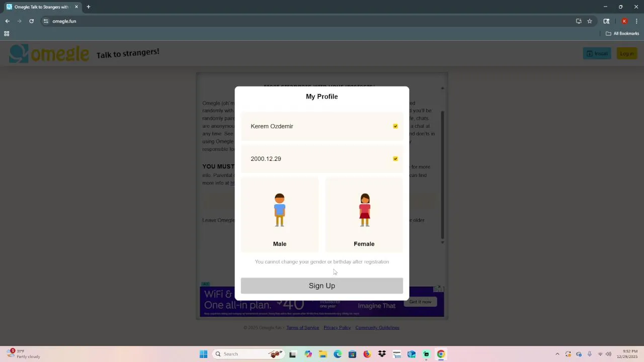644x362 pixels.
Task: Edit the birthday field 2000.12.29
Action: (322, 159)
